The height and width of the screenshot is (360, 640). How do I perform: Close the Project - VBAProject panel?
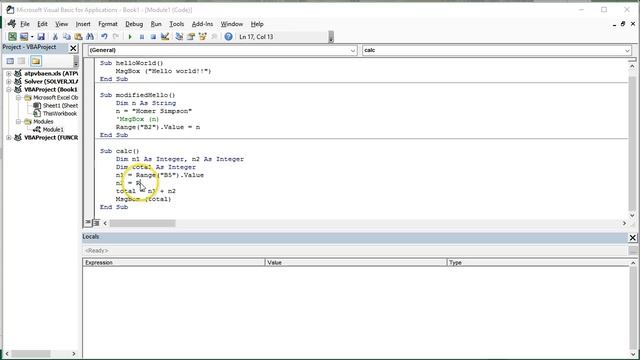73,48
